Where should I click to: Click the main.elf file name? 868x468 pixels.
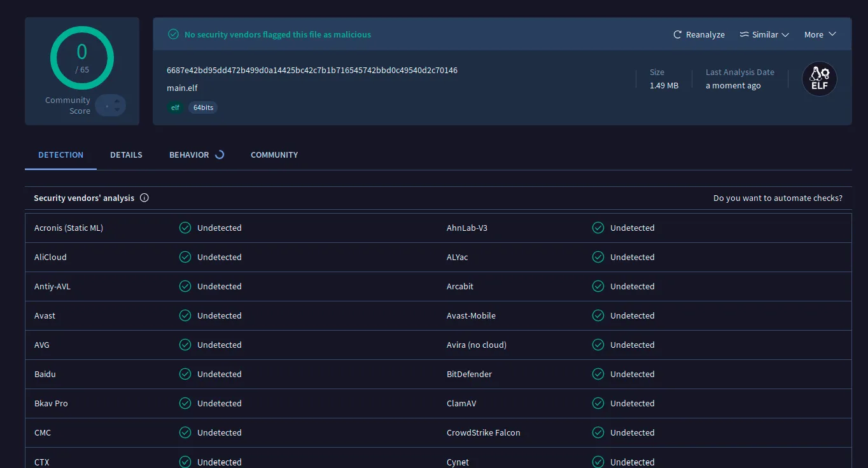point(182,88)
